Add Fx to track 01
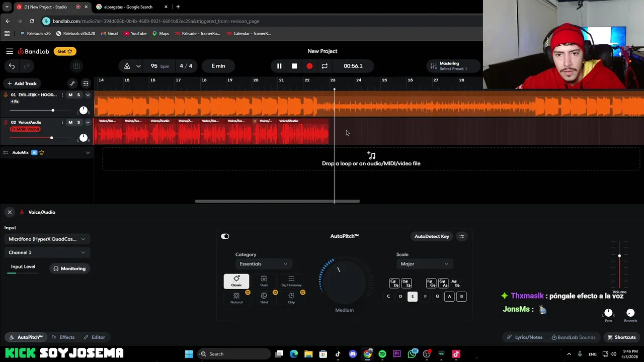The width and height of the screenshot is (644, 362). click(15, 102)
